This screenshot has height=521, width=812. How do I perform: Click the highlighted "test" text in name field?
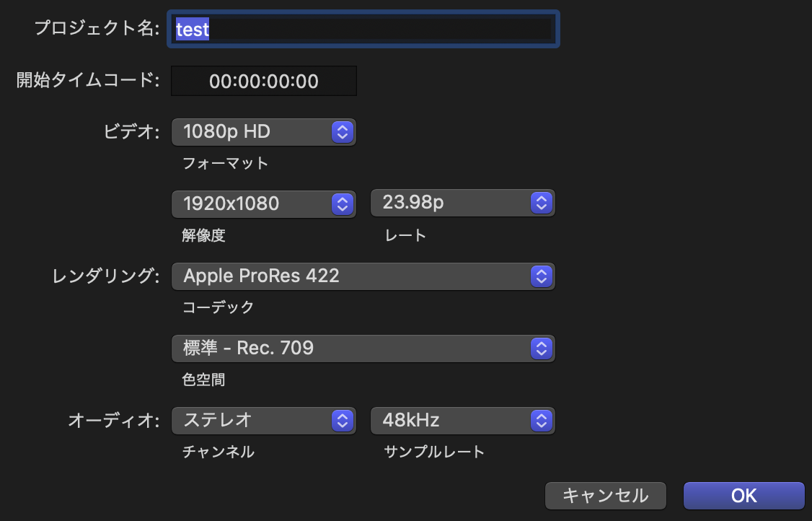pos(193,29)
